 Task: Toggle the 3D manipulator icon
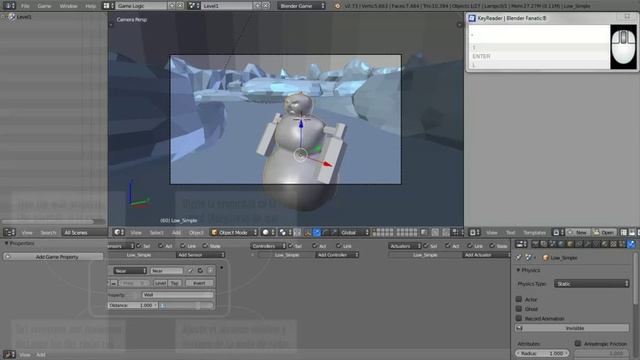pos(308,232)
